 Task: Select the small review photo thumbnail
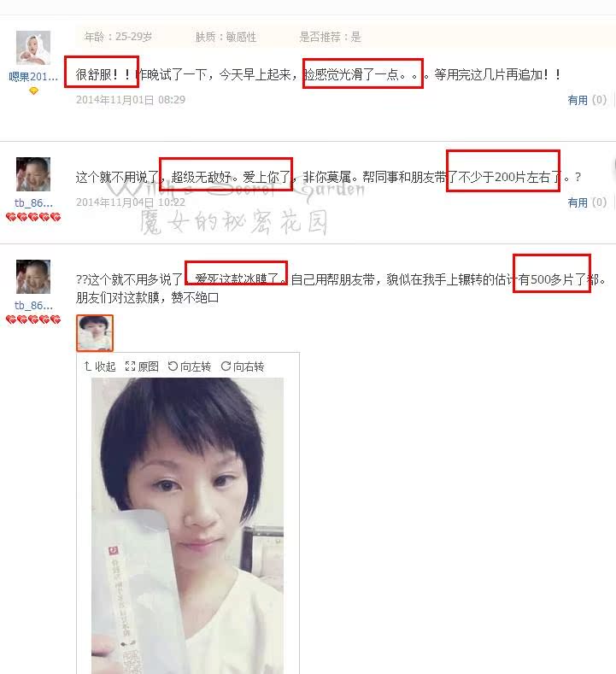click(95, 333)
